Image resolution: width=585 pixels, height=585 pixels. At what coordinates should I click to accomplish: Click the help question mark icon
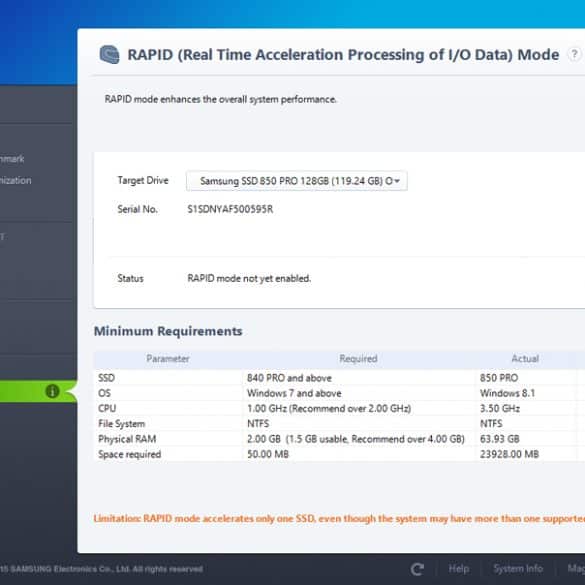[x=574, y=54]
